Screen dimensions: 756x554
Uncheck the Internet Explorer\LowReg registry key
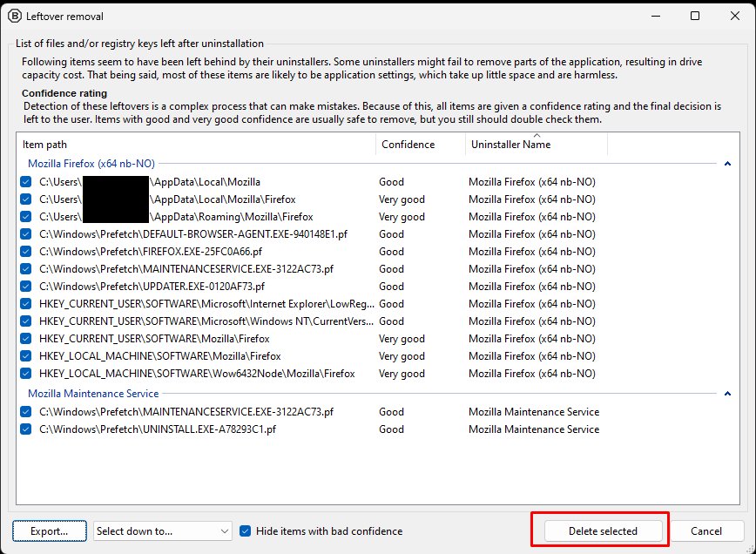click(x=26, y=304)
